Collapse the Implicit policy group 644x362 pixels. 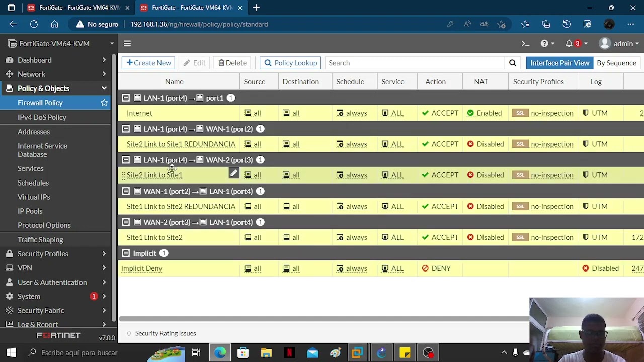[x=126, y=253]
